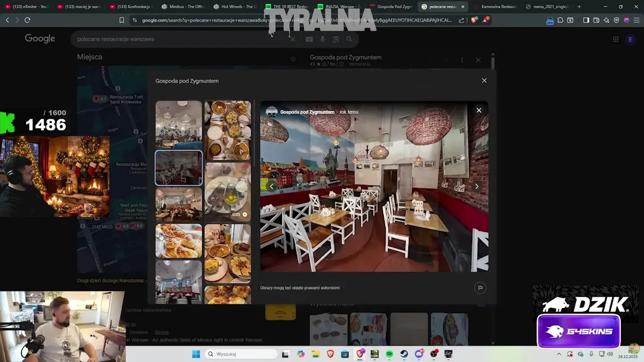Click the Wyszukaj taskbar search box

click(242, 354)
